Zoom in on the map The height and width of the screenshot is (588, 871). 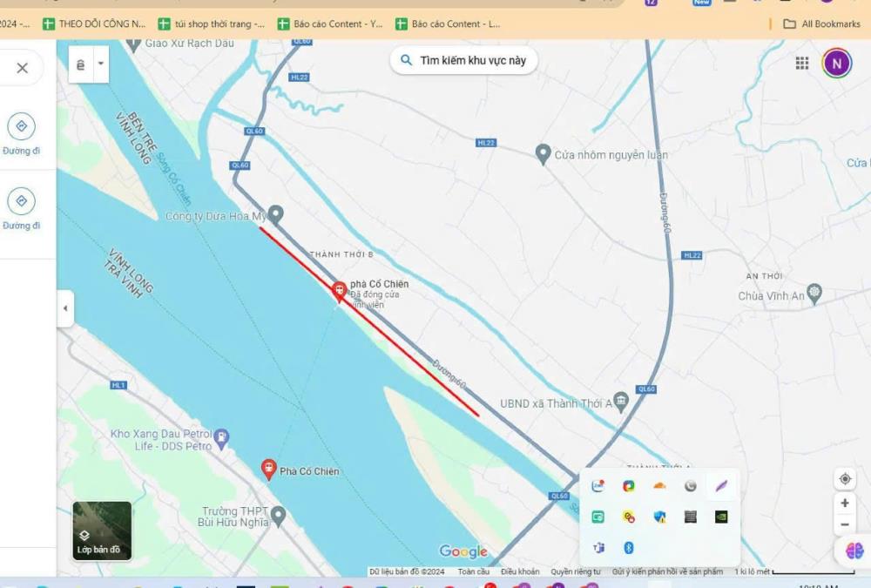tap(845, 503)
